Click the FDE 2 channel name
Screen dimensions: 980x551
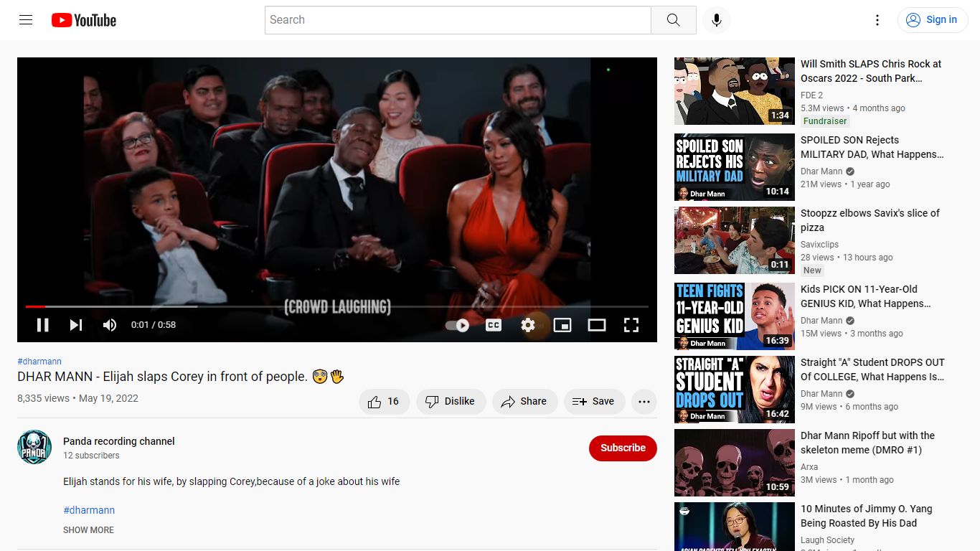[811, 95]
